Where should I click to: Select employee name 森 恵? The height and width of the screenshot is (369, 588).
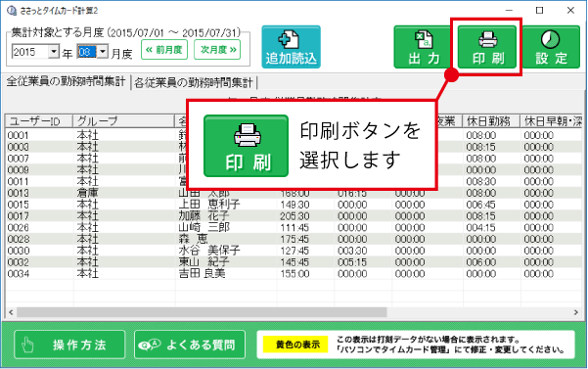coord(193,239)
